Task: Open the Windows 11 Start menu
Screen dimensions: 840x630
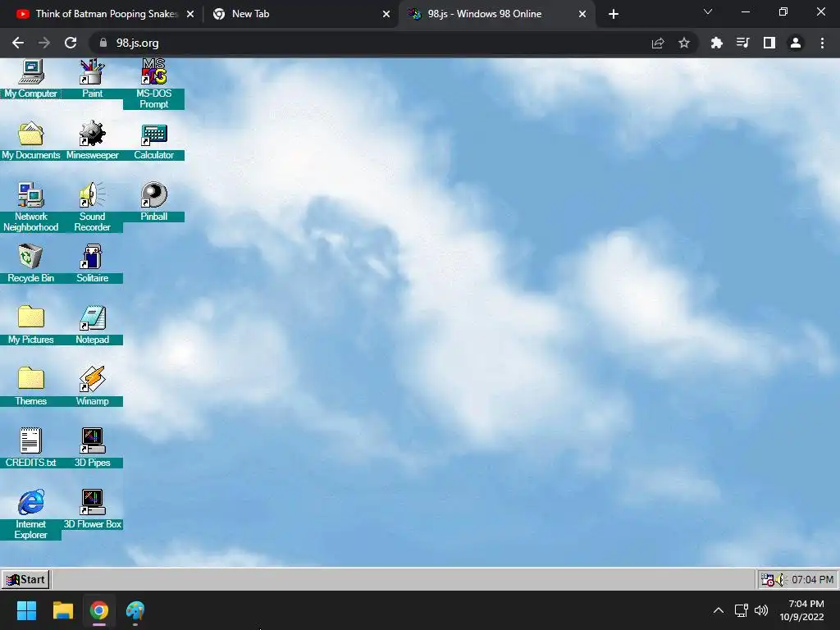Action: pyautogui.click(x=26, y=610)
